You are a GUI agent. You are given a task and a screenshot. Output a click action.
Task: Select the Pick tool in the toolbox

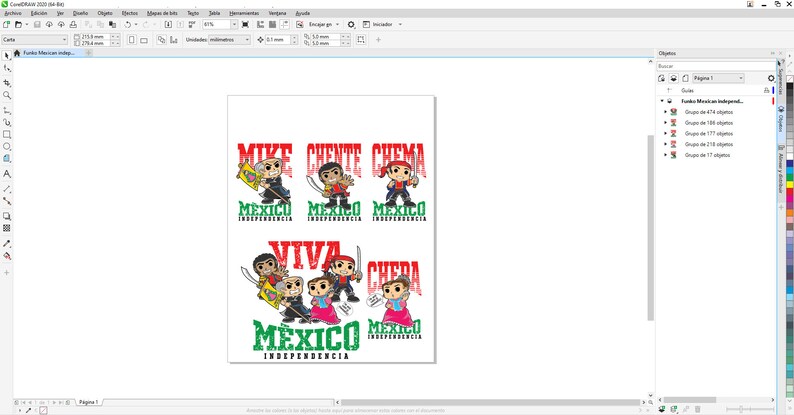pos(7,55)
